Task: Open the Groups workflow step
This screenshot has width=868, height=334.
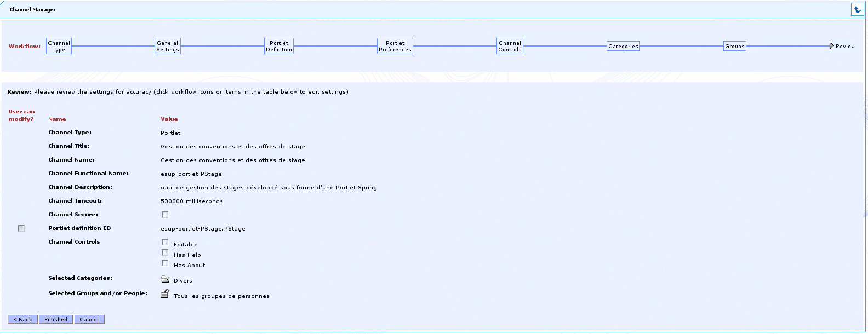Action: [734, 47]
